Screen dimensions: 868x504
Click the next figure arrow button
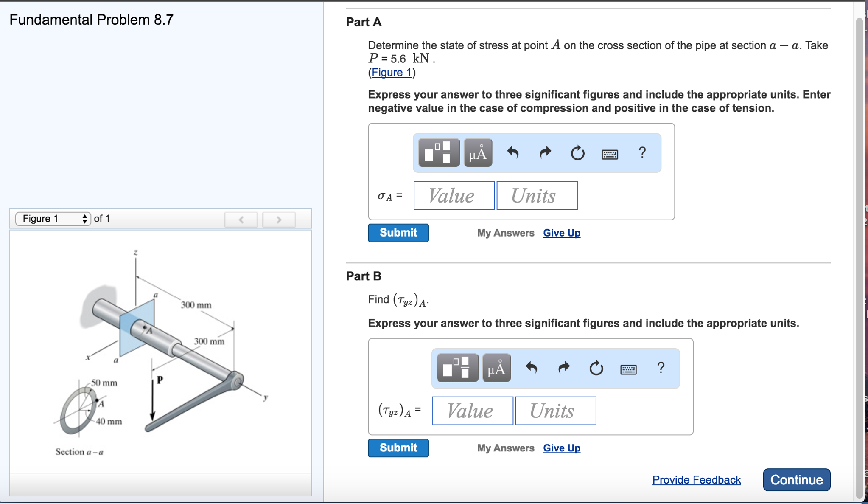pos(279,220)
